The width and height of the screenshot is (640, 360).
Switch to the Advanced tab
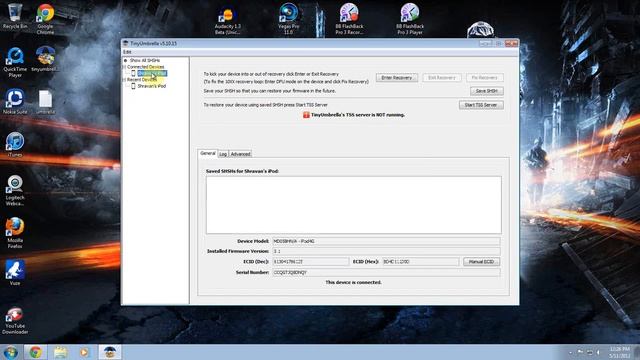240,154
